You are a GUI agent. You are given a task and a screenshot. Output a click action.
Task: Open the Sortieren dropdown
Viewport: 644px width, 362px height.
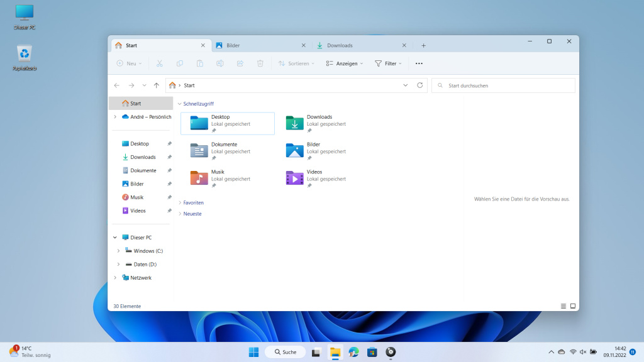(296, 63)
